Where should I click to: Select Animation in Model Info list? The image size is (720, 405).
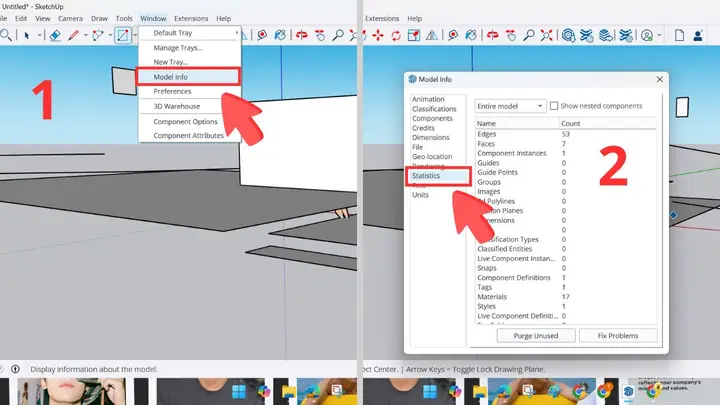(428, 99)
